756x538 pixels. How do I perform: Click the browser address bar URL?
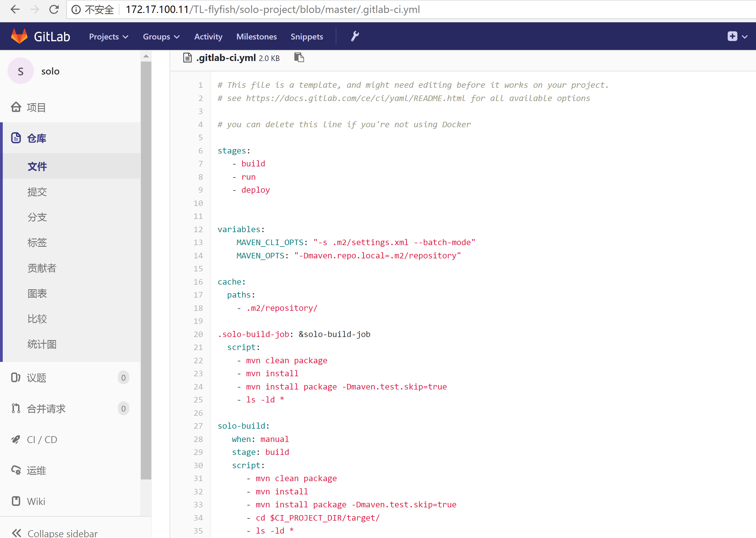(273, 10)
